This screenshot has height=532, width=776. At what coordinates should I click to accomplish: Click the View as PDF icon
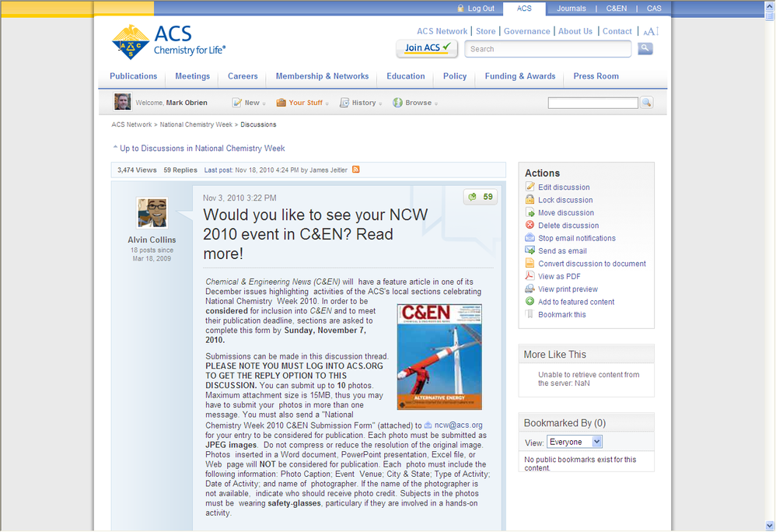coord(530,276)
